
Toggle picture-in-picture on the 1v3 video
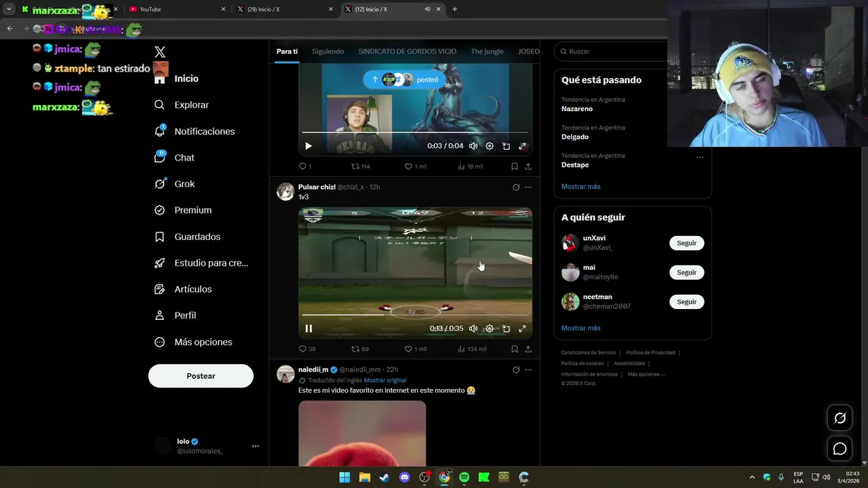[506, 329]
